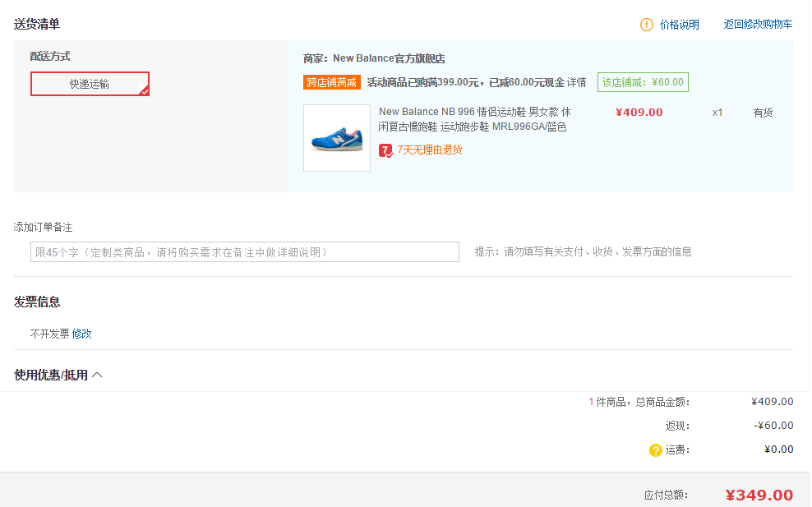The height and width of the screenshot is (507, 812).
Task: Open the New Balance NB 996 product title
Action: point(474,119)
